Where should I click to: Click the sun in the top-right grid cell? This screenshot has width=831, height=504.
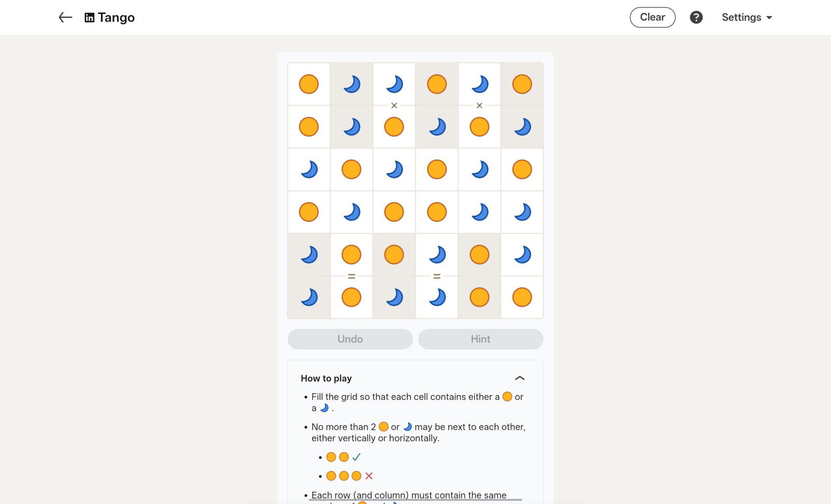(x=522, y=84)
